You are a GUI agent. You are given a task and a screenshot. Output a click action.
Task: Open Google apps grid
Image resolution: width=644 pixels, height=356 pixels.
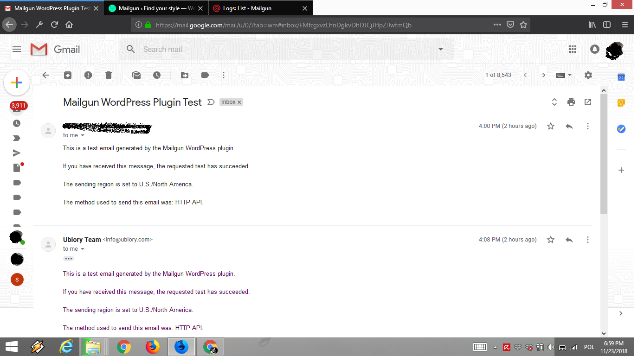click(x=573, y=49)
